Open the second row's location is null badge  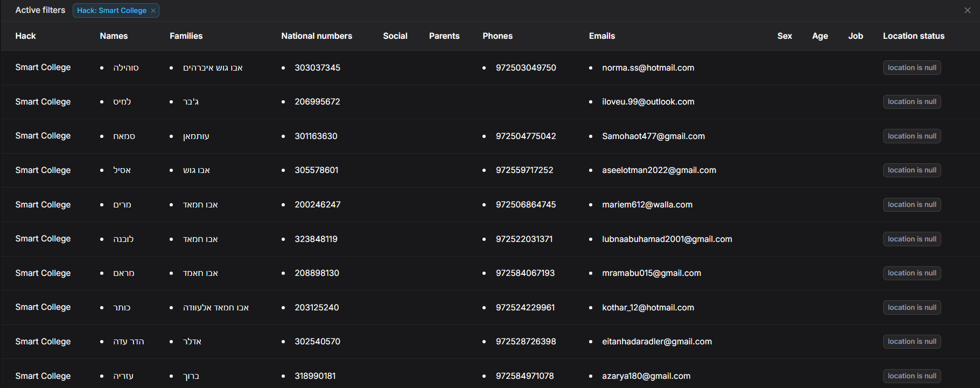[x=912, y=102]
